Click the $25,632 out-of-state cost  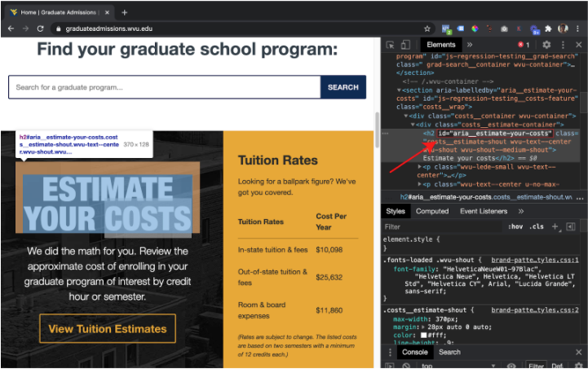(329, 277)
